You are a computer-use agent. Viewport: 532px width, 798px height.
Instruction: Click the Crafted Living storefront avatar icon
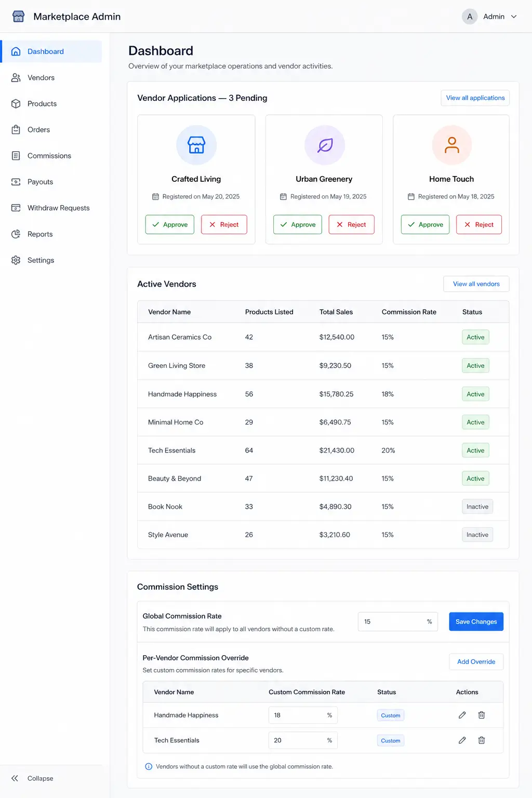[196, 145]
